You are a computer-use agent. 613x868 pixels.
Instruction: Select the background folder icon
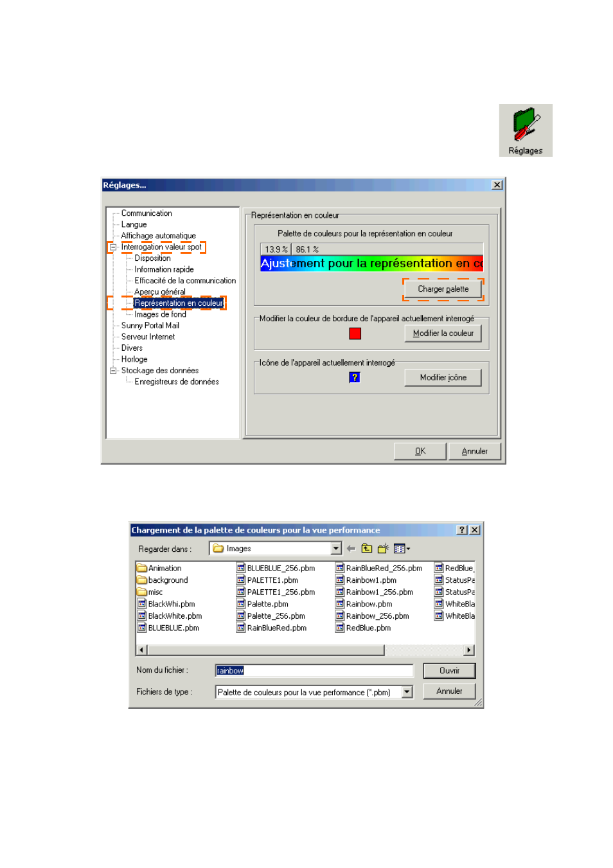(x=142, y=580)
